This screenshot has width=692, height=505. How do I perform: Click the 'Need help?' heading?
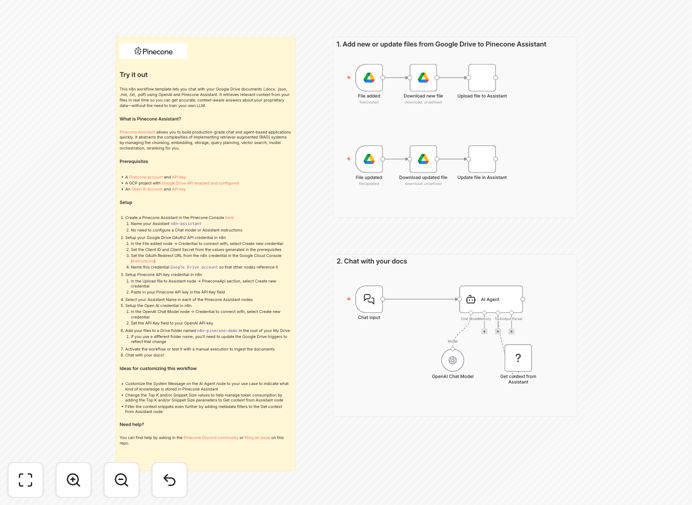[x=132, y=424]
